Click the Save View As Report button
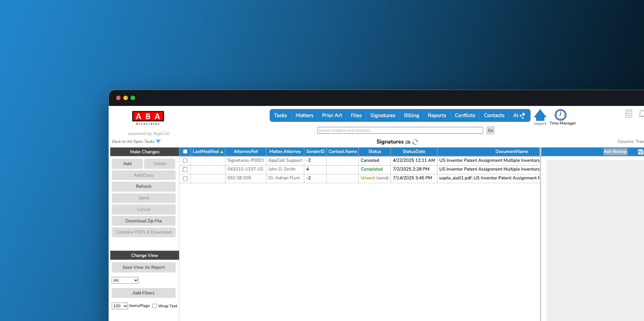 (x=144, y=267)
